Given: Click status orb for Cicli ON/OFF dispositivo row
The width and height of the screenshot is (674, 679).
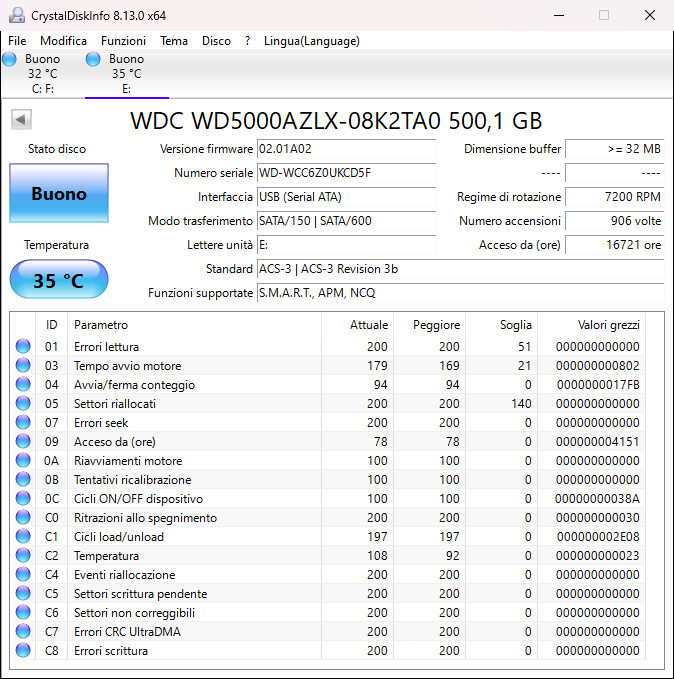Looking at the screenshot, I should [x=23, y=499].
